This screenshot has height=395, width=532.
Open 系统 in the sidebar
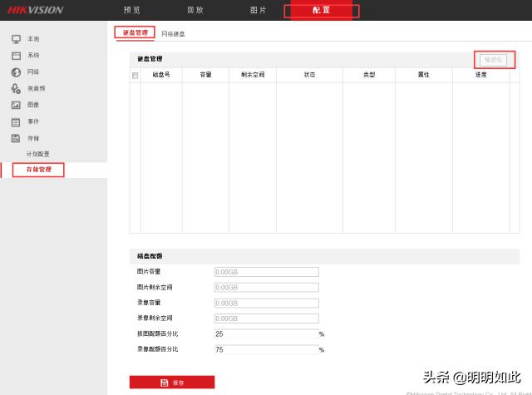coord(33,56)
